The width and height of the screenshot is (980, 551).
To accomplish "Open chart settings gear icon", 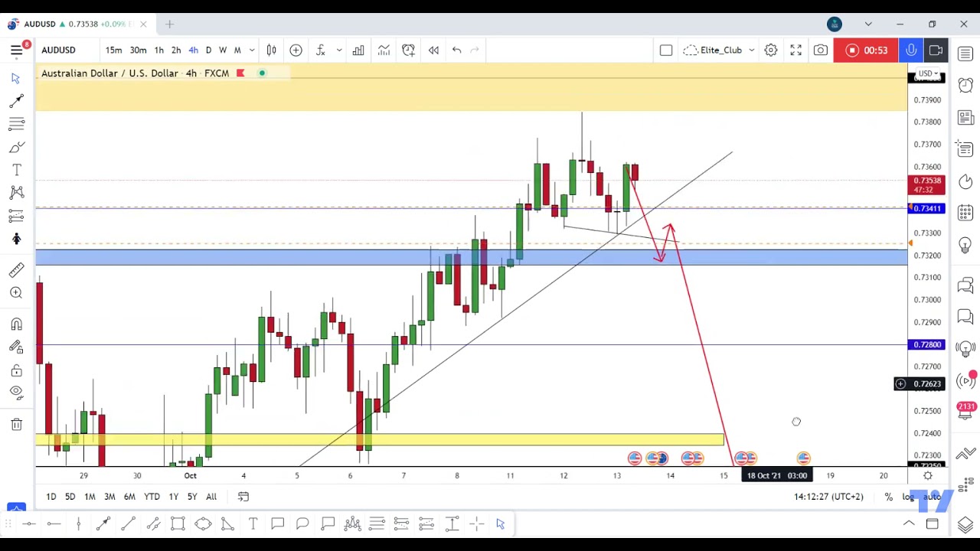I will tap(771, 51).
